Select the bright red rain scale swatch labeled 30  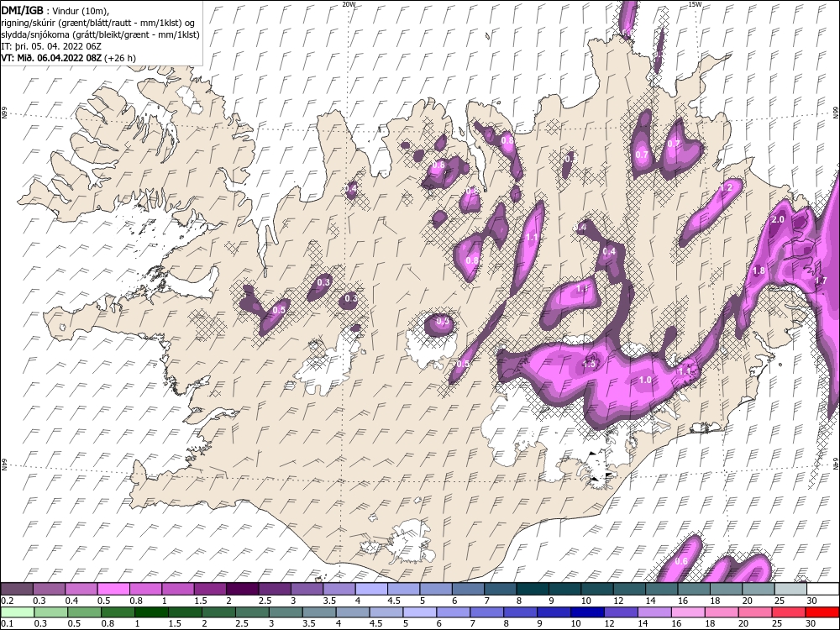click(x=822, y=612)
